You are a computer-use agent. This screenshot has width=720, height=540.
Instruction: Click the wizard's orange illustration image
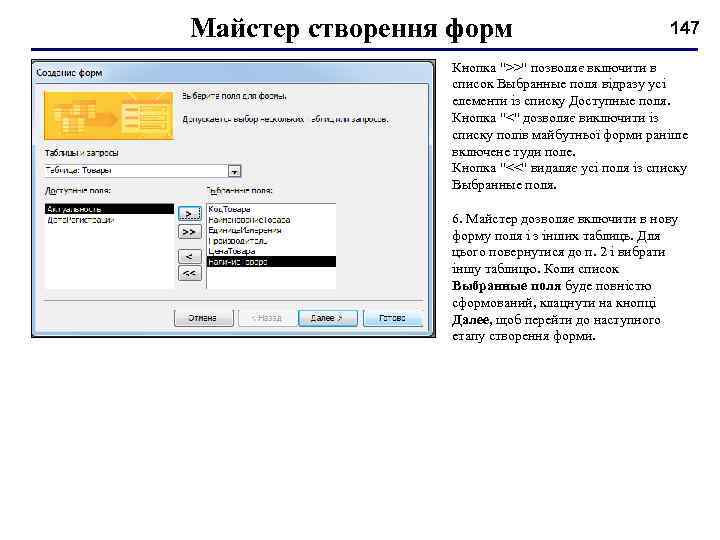(x=109, y=115)
